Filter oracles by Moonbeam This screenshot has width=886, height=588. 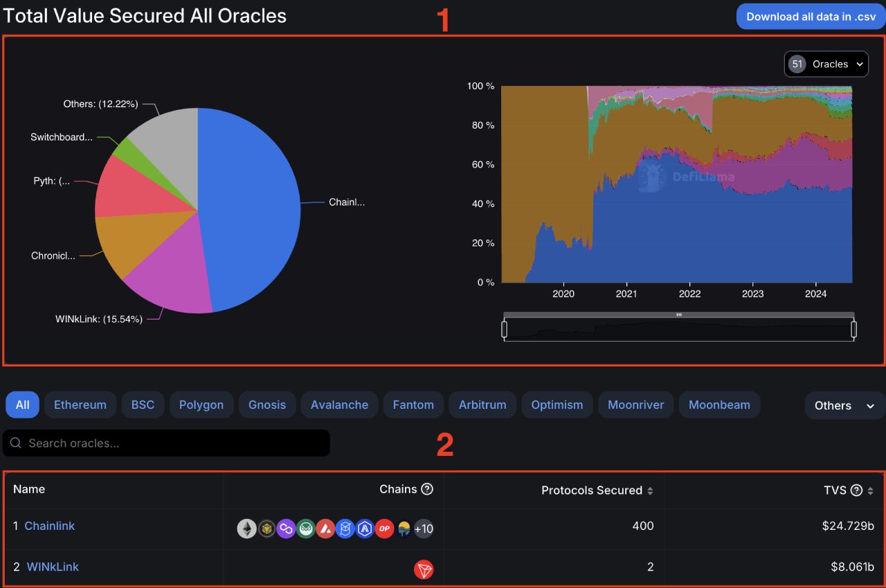click(719, 405)
